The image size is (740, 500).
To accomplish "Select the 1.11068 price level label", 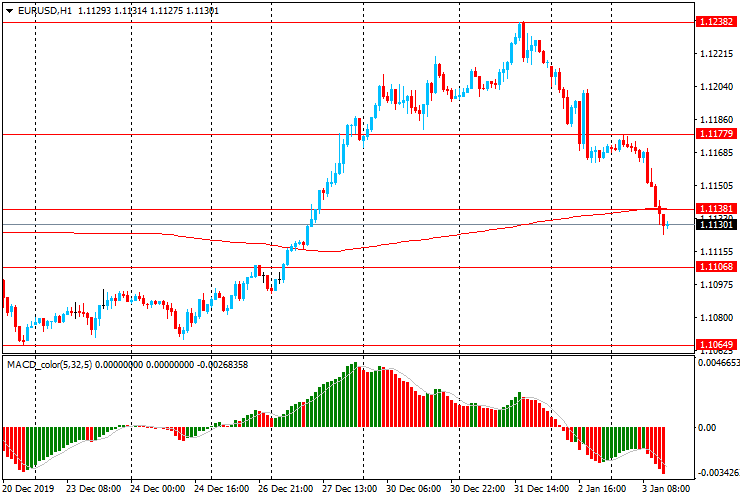I will (716, 267).
